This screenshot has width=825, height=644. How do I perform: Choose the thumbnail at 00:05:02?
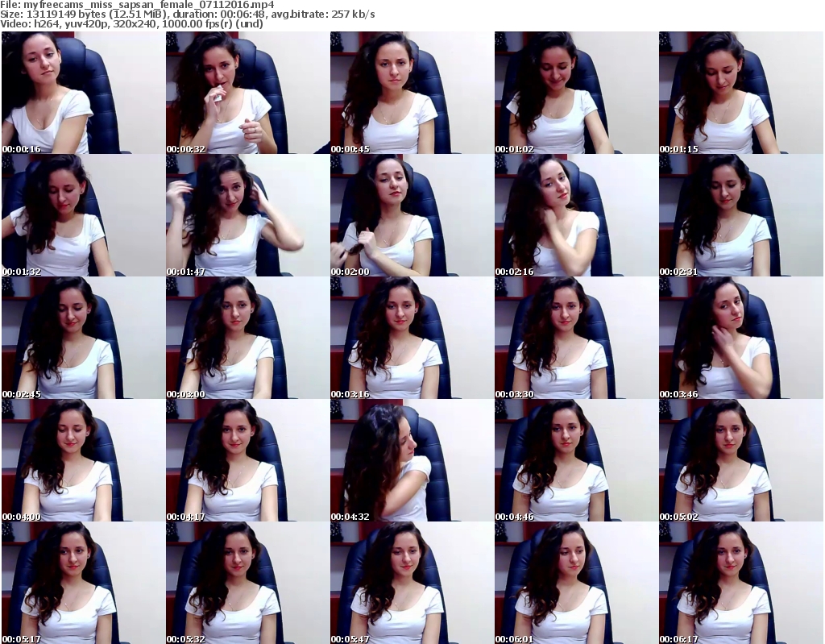point(741,461)
